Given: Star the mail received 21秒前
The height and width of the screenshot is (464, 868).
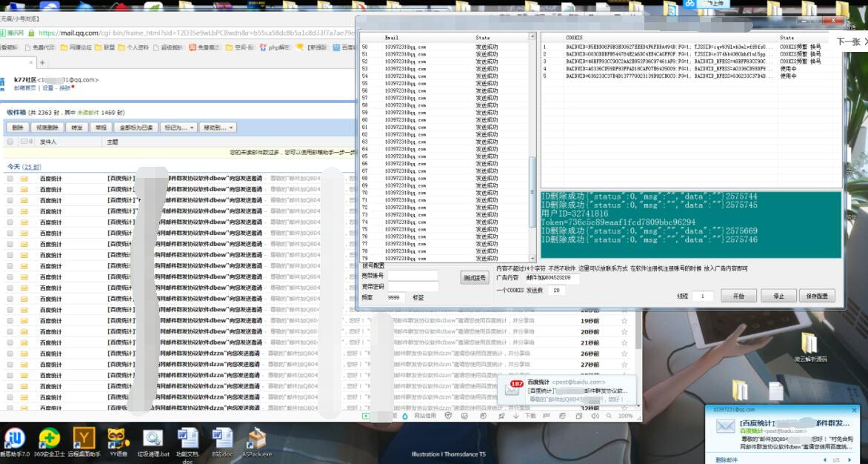Looking at the screenshot, I should pyautogui.click(x=624, y=342).
